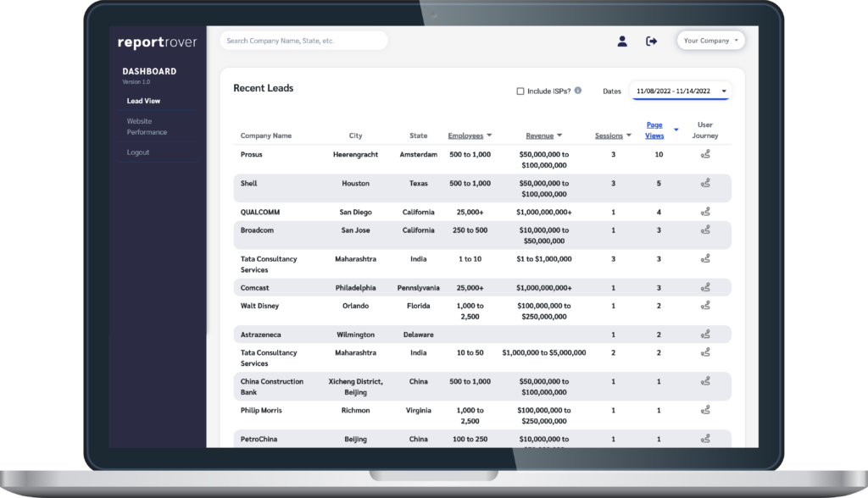Image resolution: width=868 pixels, height=498 pixels.
Task: Open user journey for Comcast
Action: tap(705, 288)
